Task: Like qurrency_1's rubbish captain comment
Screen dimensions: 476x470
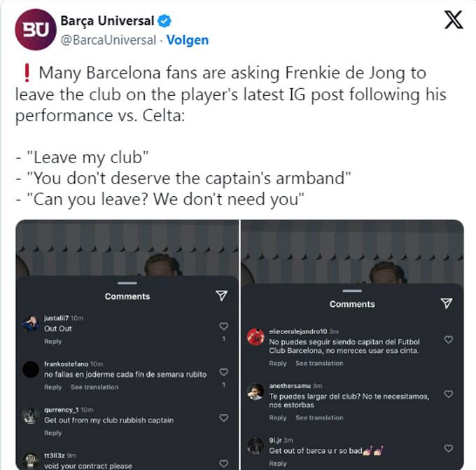Action: click(x=224, y=417)
